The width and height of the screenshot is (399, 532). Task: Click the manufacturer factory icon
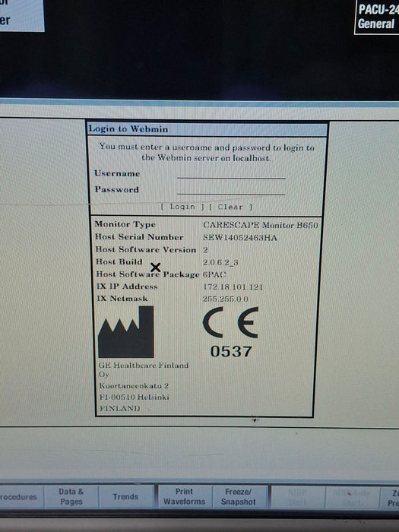(x=126, y=332)
